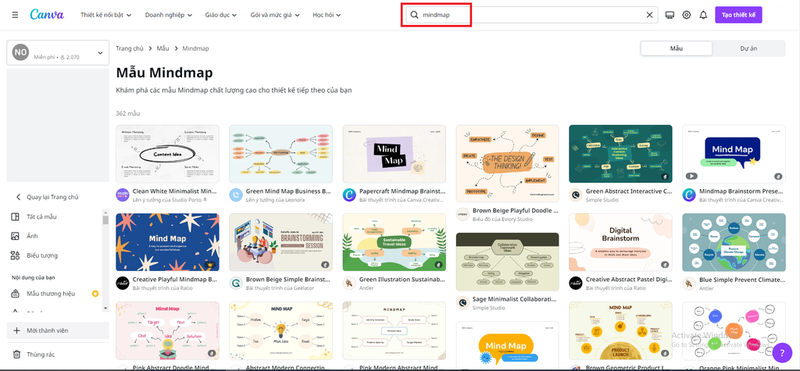This screenshot has width=800, height=371.
Task: Click the Thùng rác trash icon
Action: point(16,354)
